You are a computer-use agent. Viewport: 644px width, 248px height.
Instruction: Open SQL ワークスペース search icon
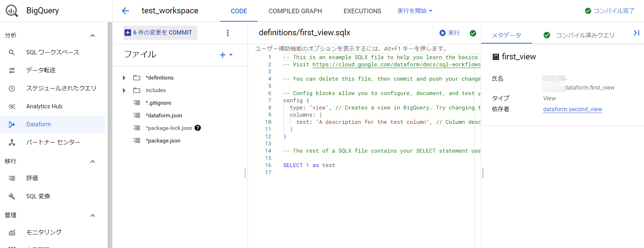12,53
